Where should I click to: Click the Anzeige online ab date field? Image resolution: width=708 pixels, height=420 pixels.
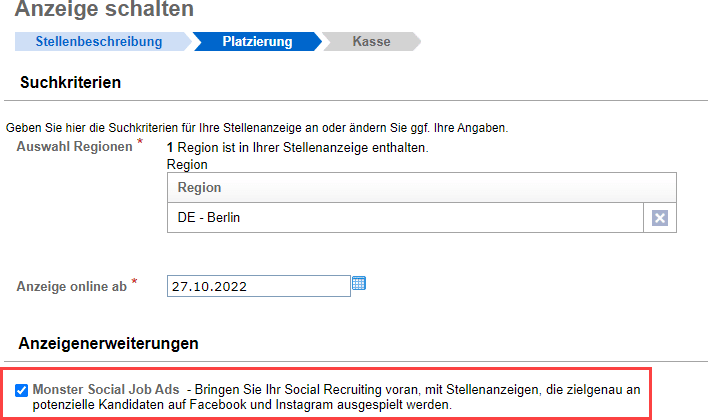[259, 286]
